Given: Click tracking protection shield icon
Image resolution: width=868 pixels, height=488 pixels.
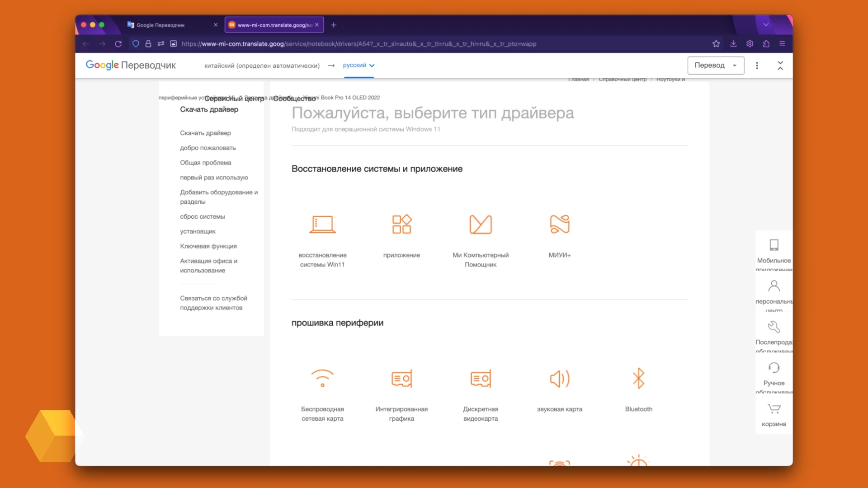Looking at the screenshot, I should (136, 44).
